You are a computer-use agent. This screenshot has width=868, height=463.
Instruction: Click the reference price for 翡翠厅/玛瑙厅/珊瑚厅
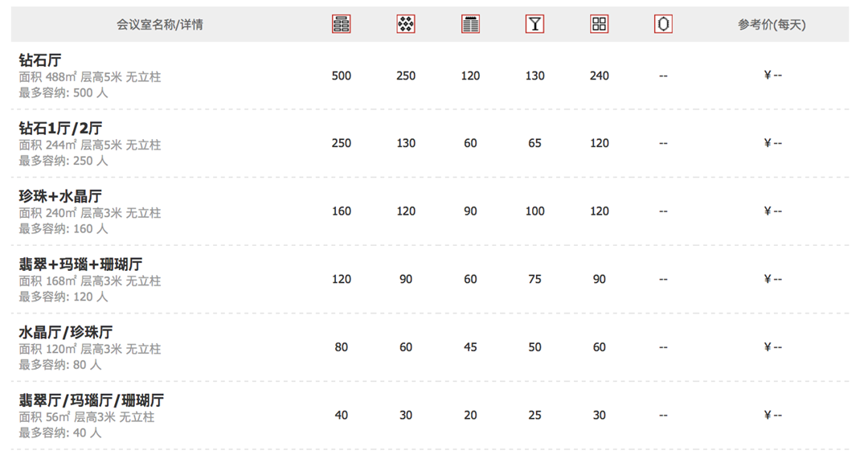pyautogui.click(x=773, y=416)
